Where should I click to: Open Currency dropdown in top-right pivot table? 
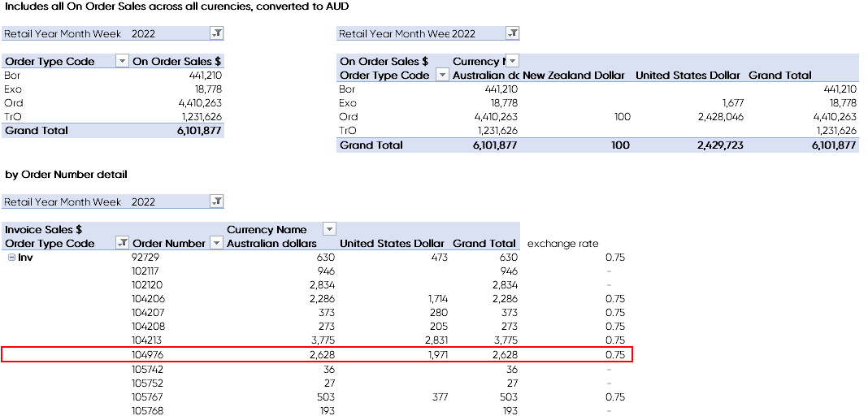click(x=512, y=61)
